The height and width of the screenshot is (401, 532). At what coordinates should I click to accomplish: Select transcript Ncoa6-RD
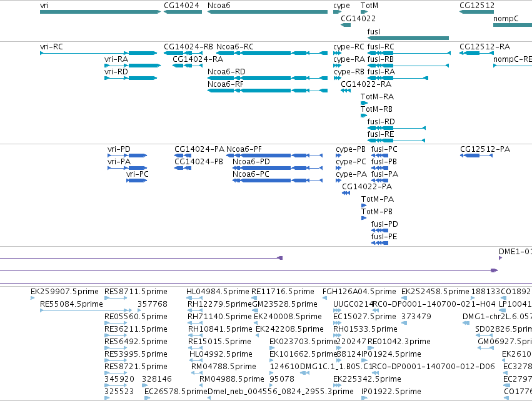pyautogui.click(x=268, y=78)
